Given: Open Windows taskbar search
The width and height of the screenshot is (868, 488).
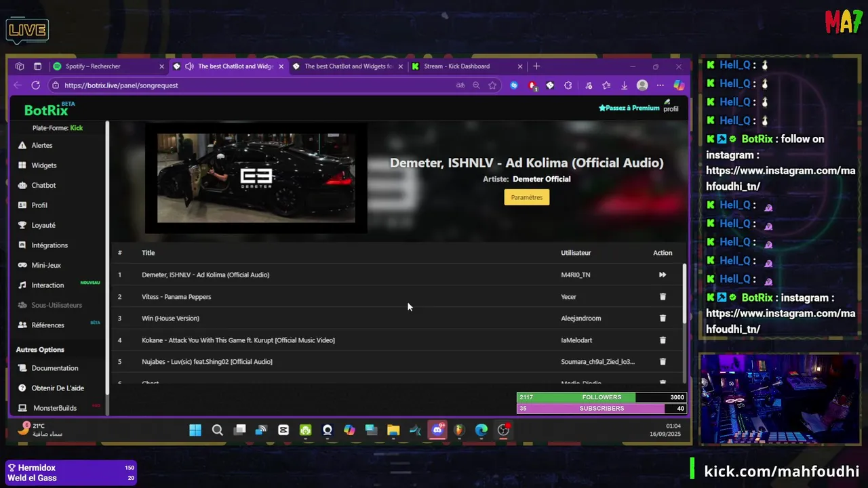Looking at the screenshot, I should (217, 430).
